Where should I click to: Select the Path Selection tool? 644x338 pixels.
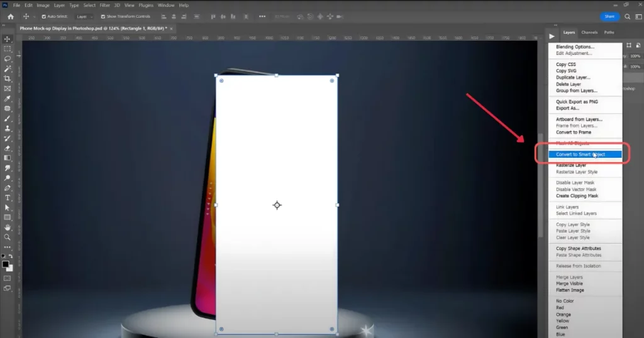(8, 207)
